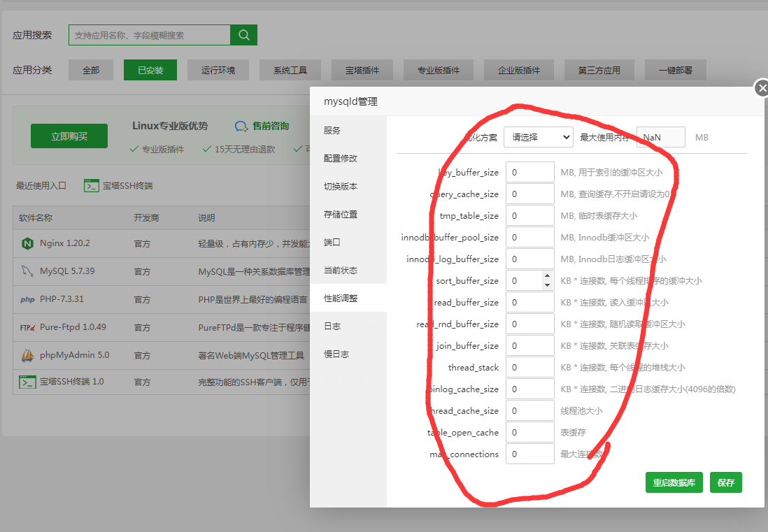
Task: Open 当前状态 in mysqld sidebar
Action: (x=348, y=270)
